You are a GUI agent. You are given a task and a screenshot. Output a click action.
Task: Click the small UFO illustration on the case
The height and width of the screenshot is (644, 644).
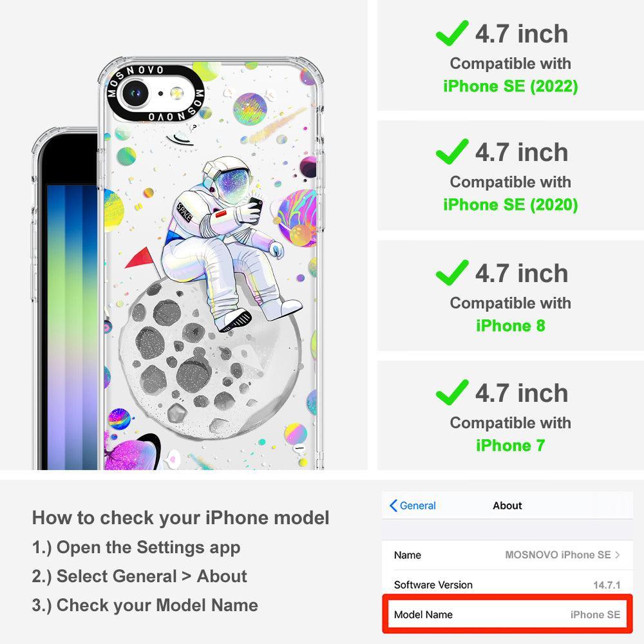[x=180, y=138]
